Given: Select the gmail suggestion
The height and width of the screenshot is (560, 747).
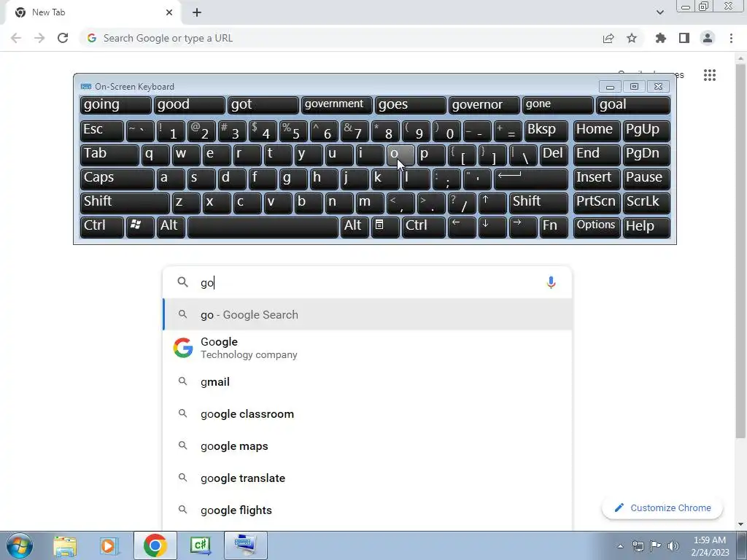Looking at the screenshot, I should (368, 382).
